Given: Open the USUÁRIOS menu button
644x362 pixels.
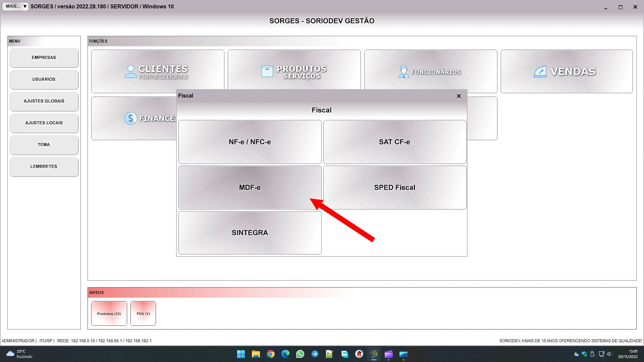Looking at the screenshot, I should click(44, 79).
